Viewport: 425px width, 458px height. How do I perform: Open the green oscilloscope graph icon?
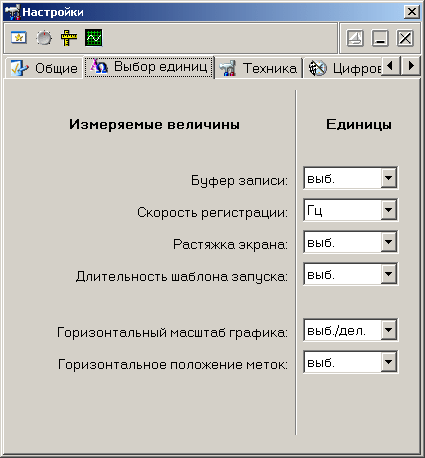[94, 38]
